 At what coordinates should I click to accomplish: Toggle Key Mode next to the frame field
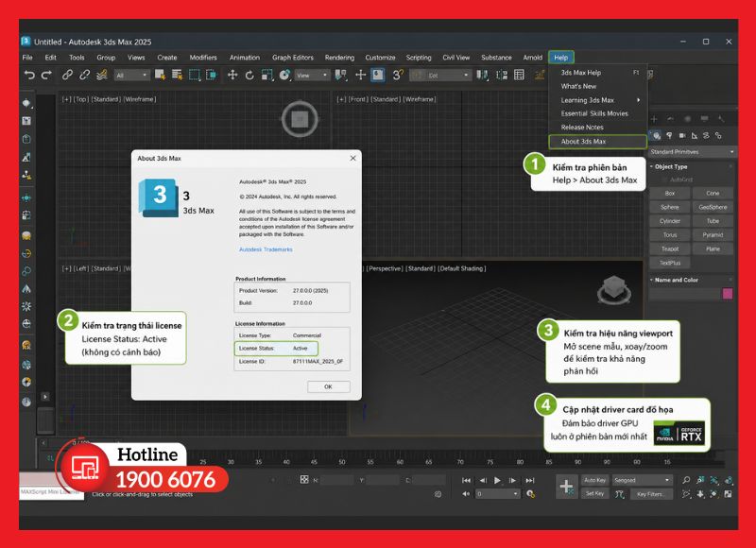(x=466, y=494)
